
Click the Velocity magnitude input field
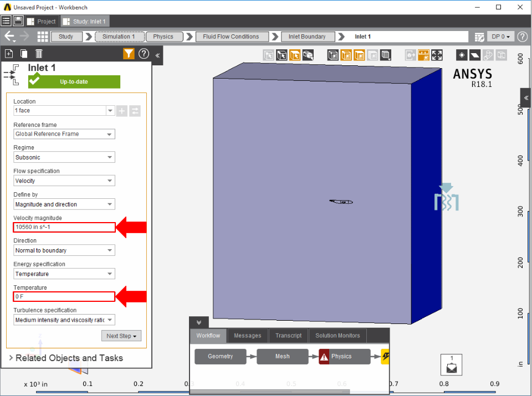(64, 227)
